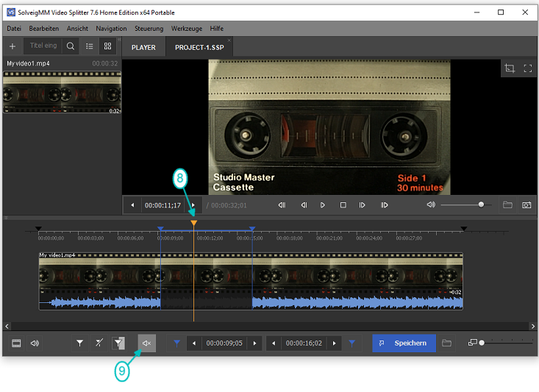Select the My video1.mp4 thumbnail in media list

62,92
